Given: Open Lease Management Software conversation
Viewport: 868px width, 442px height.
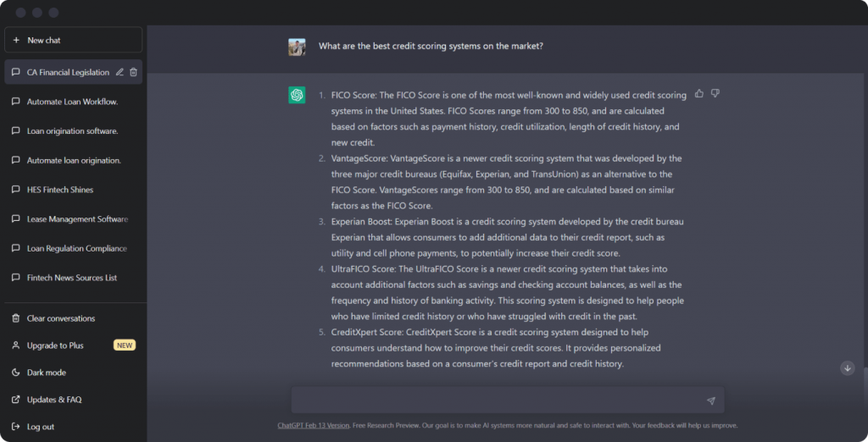Looking at the screenshot, I should pos(73,219).
